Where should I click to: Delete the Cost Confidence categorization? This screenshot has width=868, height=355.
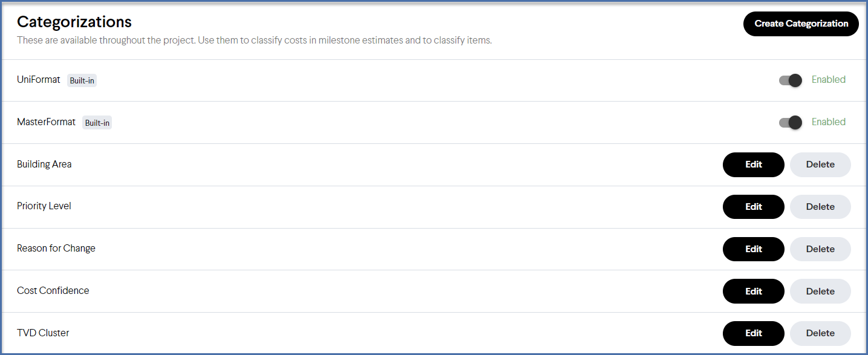[820, 291]
